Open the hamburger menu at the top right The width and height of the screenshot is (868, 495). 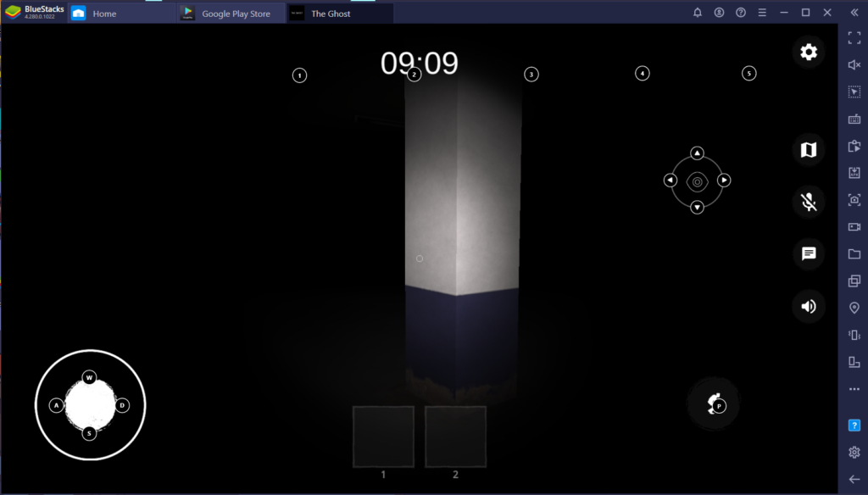[x=762, y=13]
